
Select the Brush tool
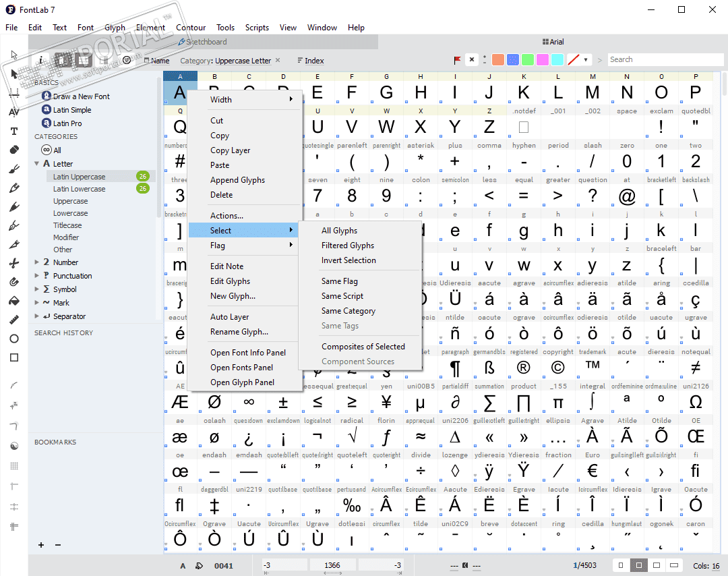point(14,169)
